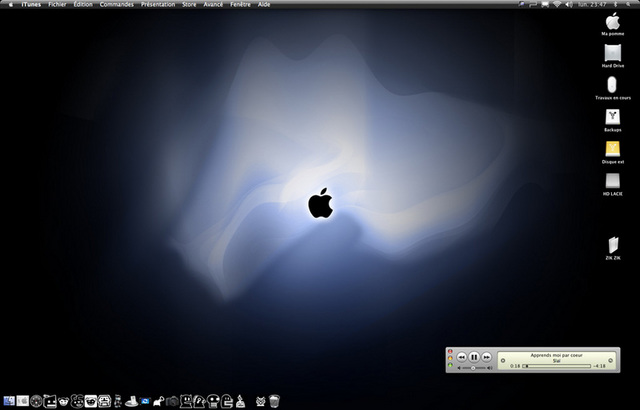Click song title "Apprends moi par coeur"
Image resolution: width=640 pixels, height=410 pixels.
pos(556,355)
